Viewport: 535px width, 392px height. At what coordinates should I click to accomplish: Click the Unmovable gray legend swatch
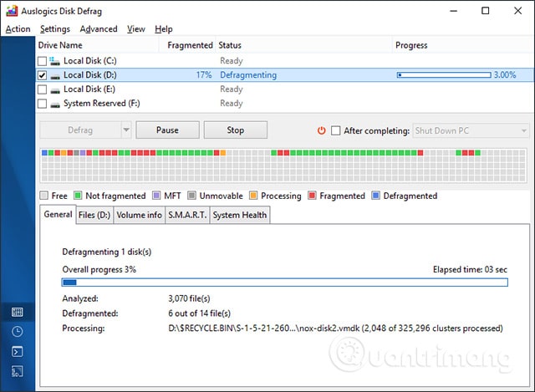pos(191,196)
